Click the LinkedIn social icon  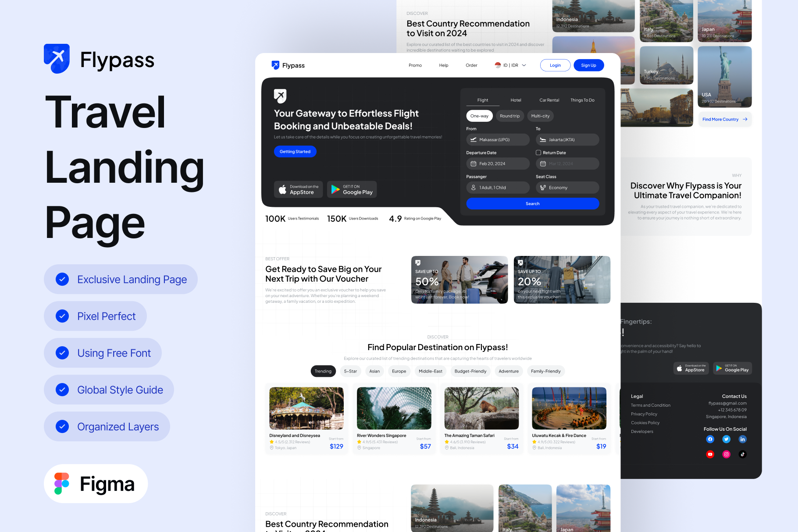click(x=742, y=439)
